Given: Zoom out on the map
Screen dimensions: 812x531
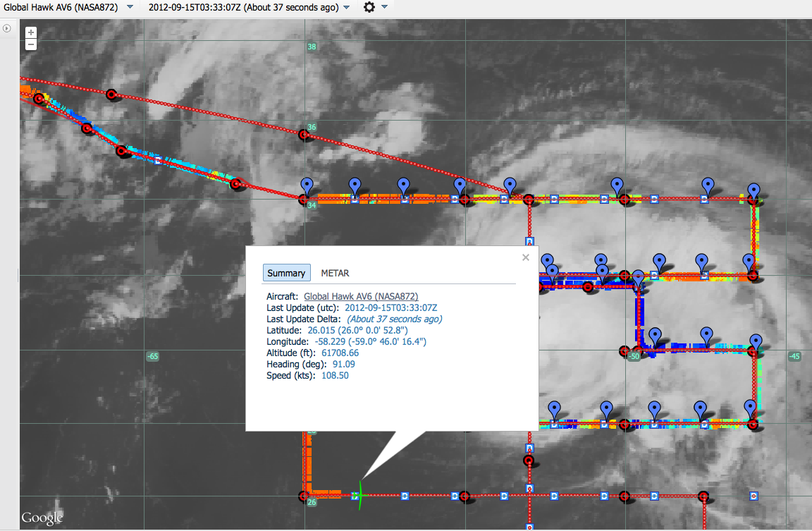Looking at the screenshot, I should click(30, 44).
